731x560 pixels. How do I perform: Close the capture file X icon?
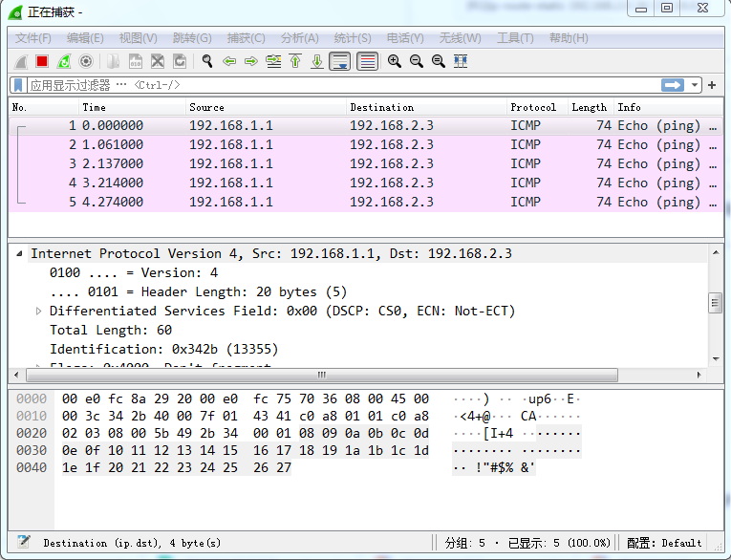pos(158,61)
